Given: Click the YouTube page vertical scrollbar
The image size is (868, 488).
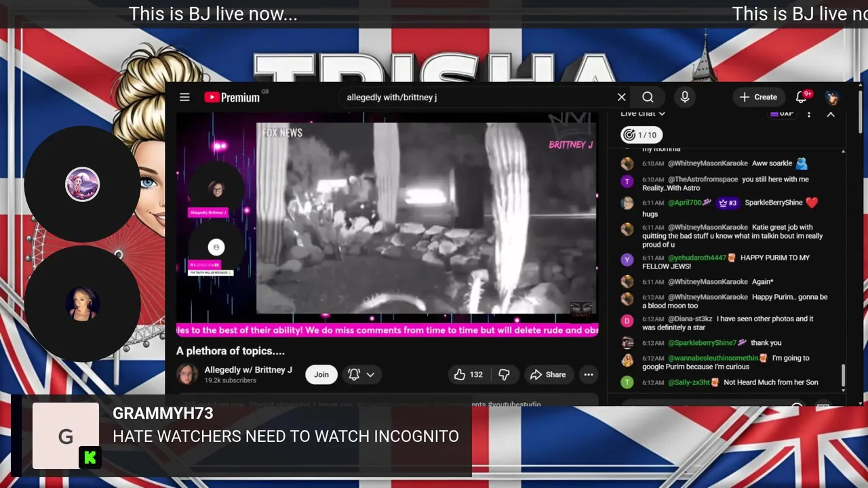Looking at the screenshot, I should pos(860,112).
